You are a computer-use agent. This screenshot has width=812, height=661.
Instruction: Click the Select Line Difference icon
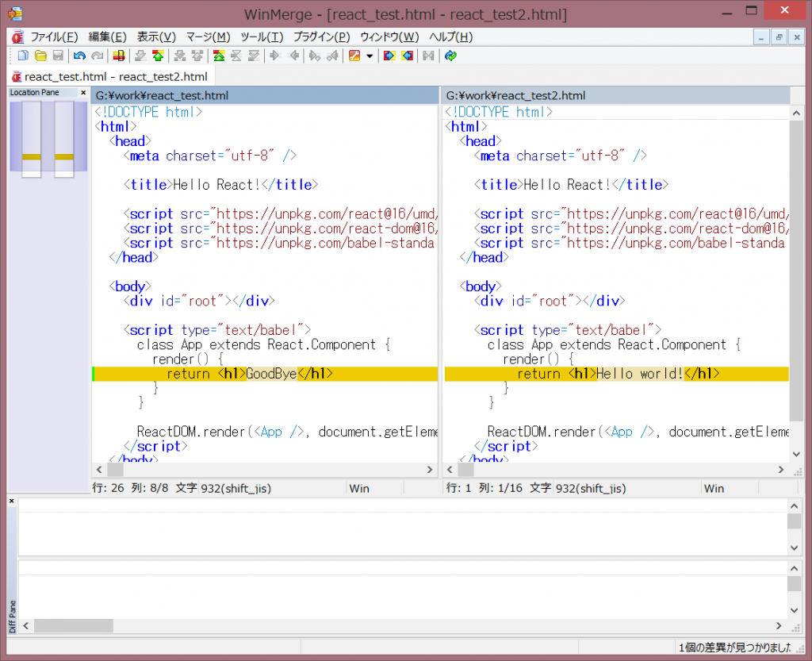click(119, 56)
